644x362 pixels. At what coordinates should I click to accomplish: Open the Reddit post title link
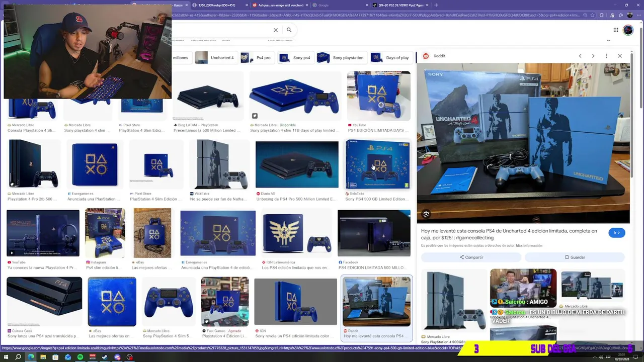click(x=509, y=234)
